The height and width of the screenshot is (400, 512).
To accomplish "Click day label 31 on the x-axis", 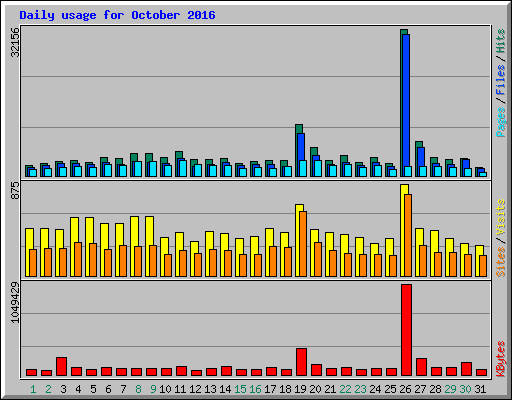I will [x=480, y=389].
